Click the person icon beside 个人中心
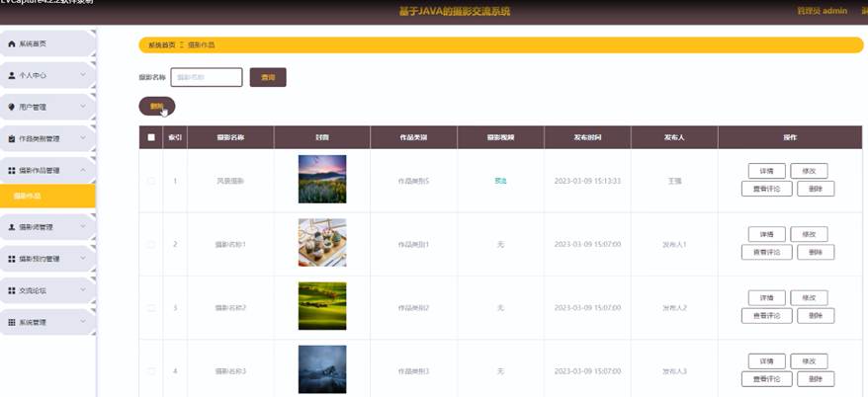This screenshot has height=397, width=868. coord(12,75)
